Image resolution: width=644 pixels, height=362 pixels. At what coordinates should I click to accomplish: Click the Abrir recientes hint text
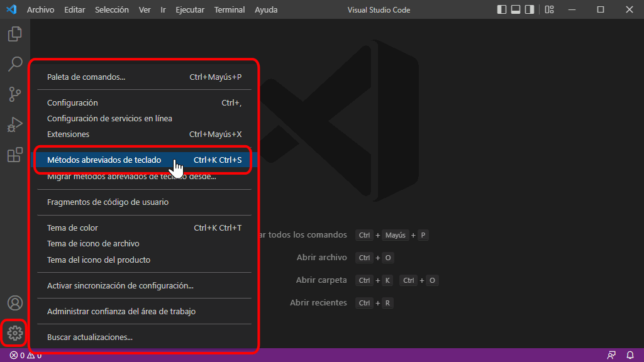(318, 302)
